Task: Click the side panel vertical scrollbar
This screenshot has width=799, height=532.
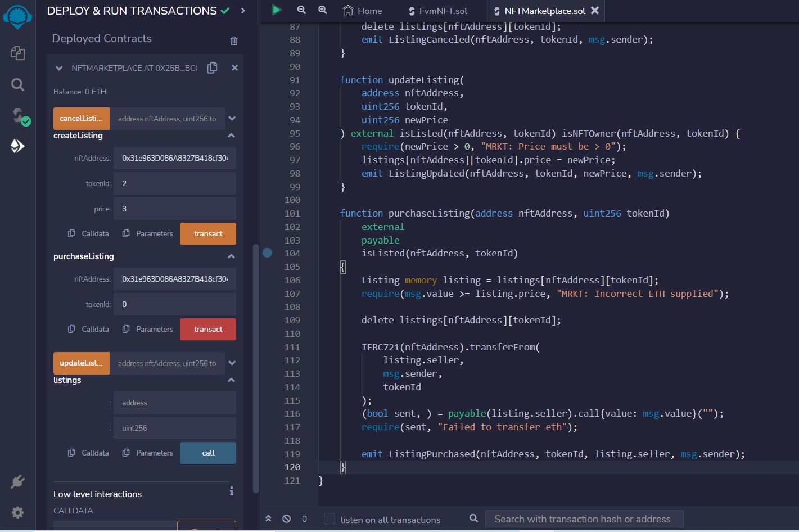Action: click(x=256, y=368)
